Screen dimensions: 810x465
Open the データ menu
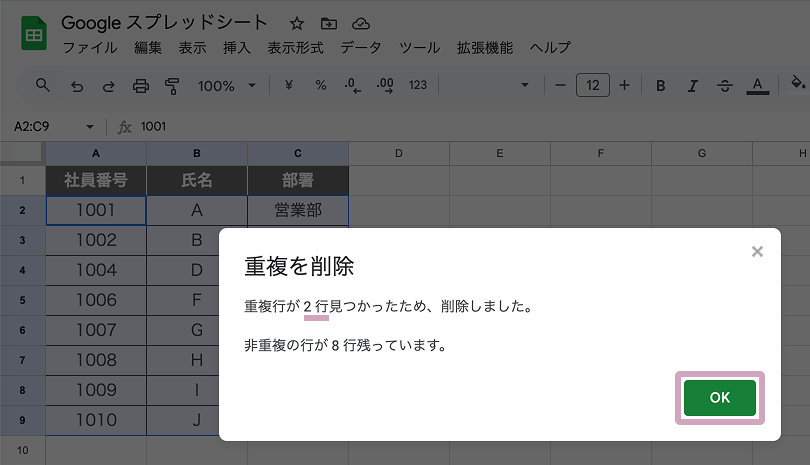[361, 48]
